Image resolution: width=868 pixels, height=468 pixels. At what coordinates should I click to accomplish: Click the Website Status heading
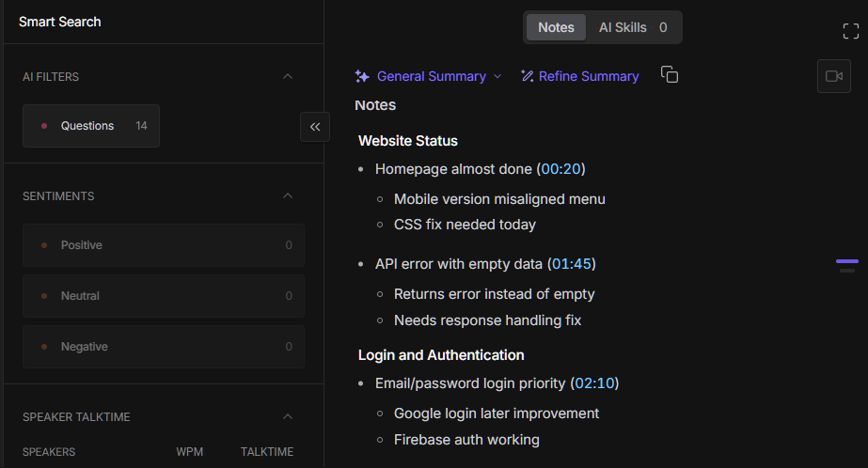408,141
